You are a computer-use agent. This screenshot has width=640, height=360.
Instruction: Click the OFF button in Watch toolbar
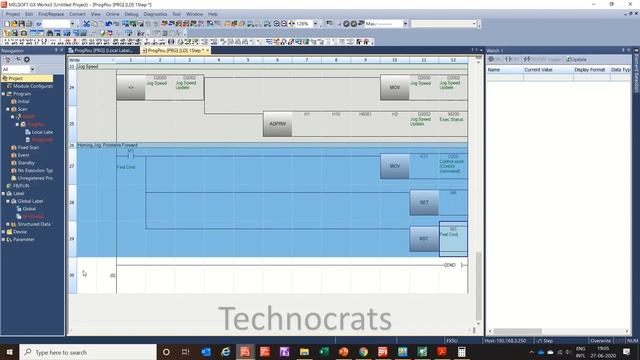pyautogui.click(x=512, y=60)
